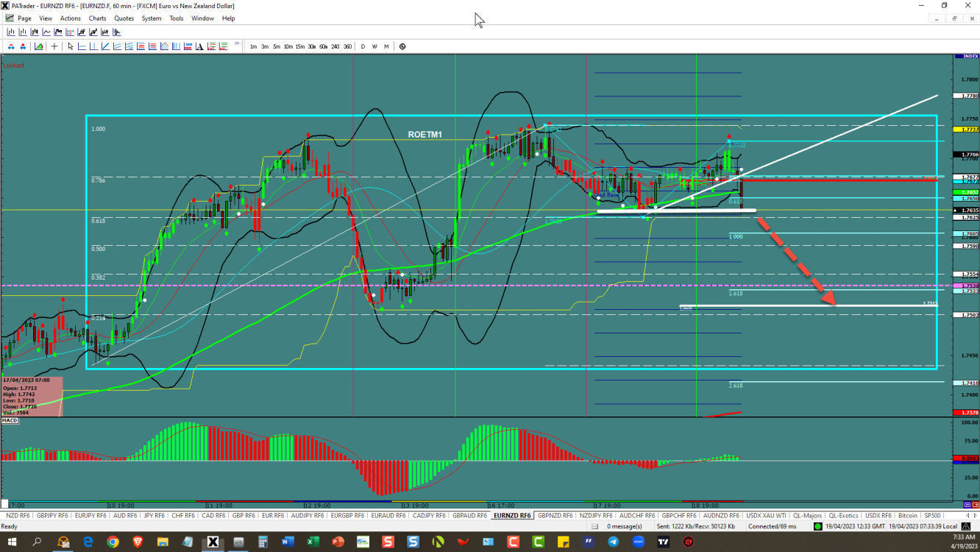Open the Charts menu
The width and height of the screenshot is (980, 552).
pyautogui.click(x=97, y=18)
